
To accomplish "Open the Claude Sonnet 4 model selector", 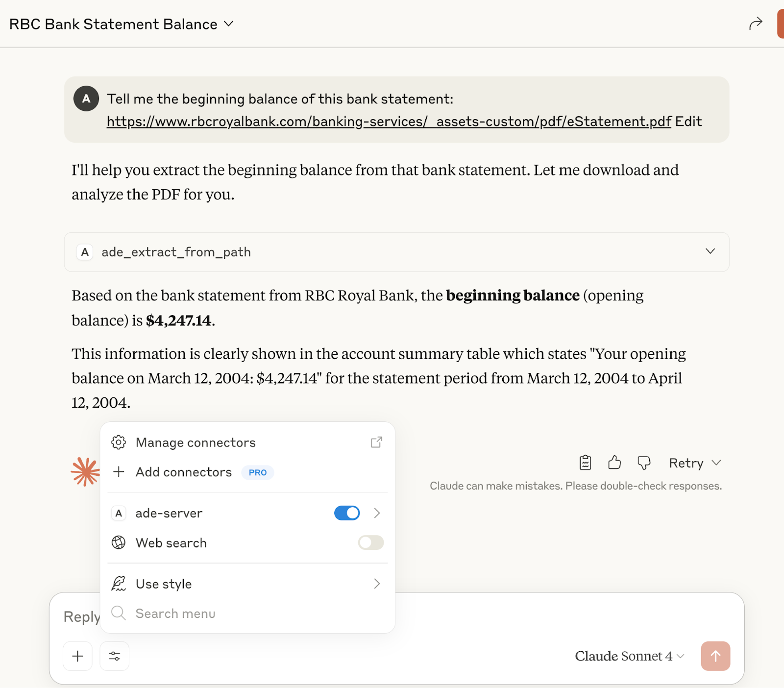I will click(629, 656).
